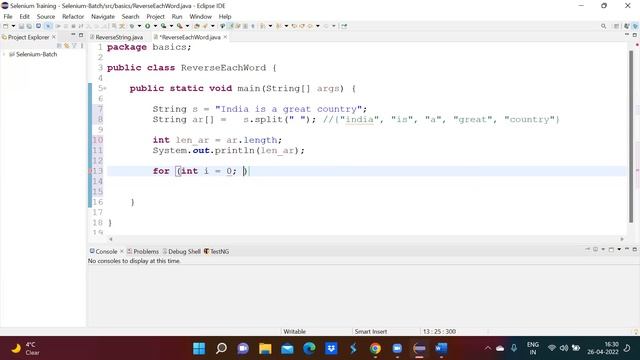
Task: Close the Console tab
Action: (x=122, y=251)
